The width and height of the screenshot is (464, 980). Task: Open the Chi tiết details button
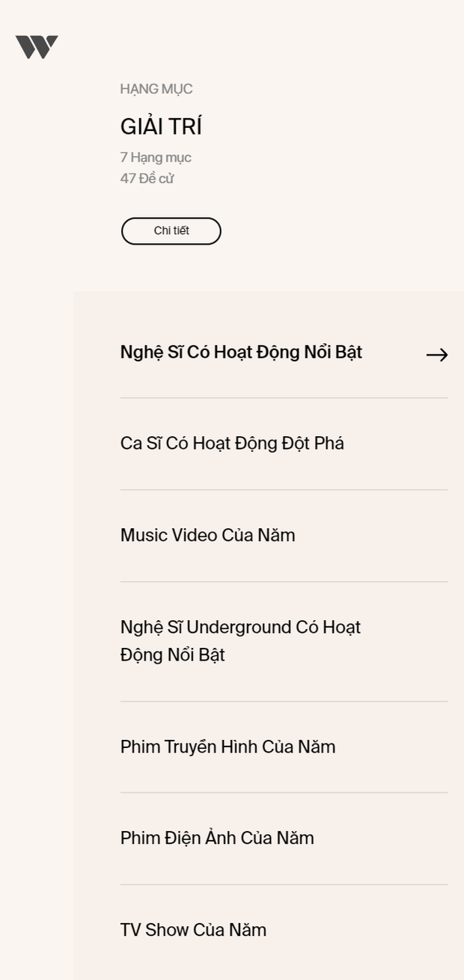tap(171, 230)
